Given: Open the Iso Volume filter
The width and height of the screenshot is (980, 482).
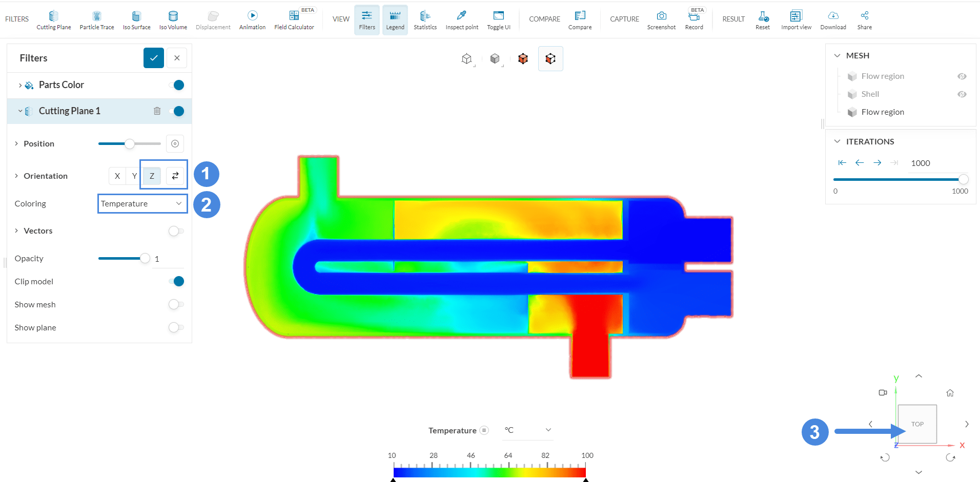Looking at the screenshot, I should click(x=173, y=19).
